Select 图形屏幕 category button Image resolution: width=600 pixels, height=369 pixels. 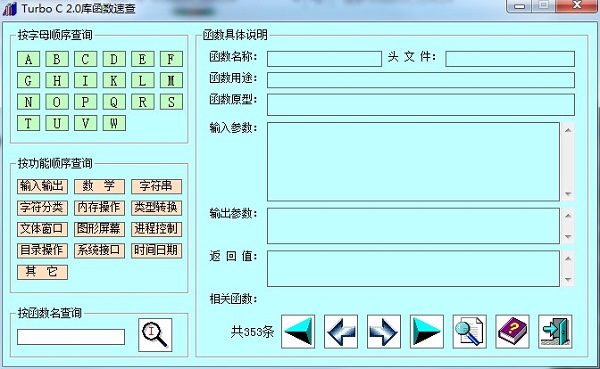click(x=99, y=229)
